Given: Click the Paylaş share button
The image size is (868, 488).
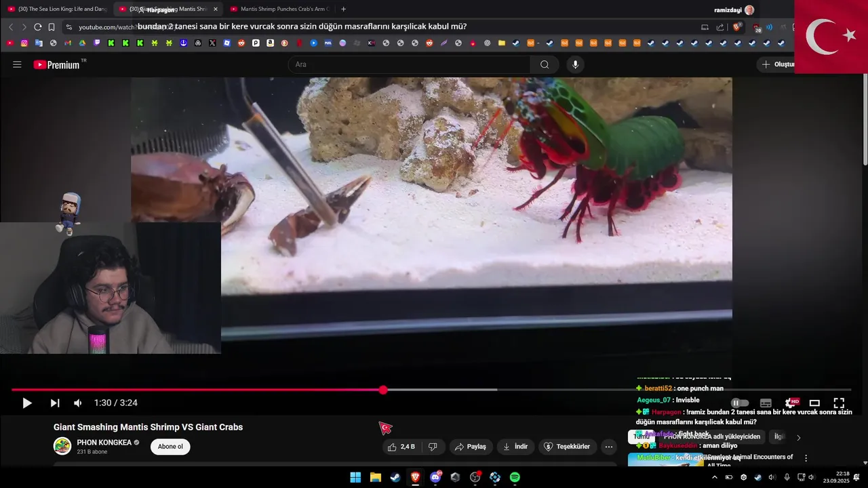Looking at the screenshot, I should pyautogui.click(x=471, y=447).
